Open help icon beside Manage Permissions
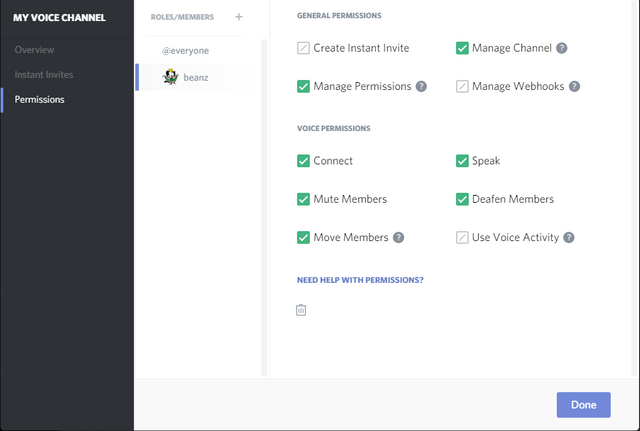This screenshot has width=640, height=431. [421, 87]
